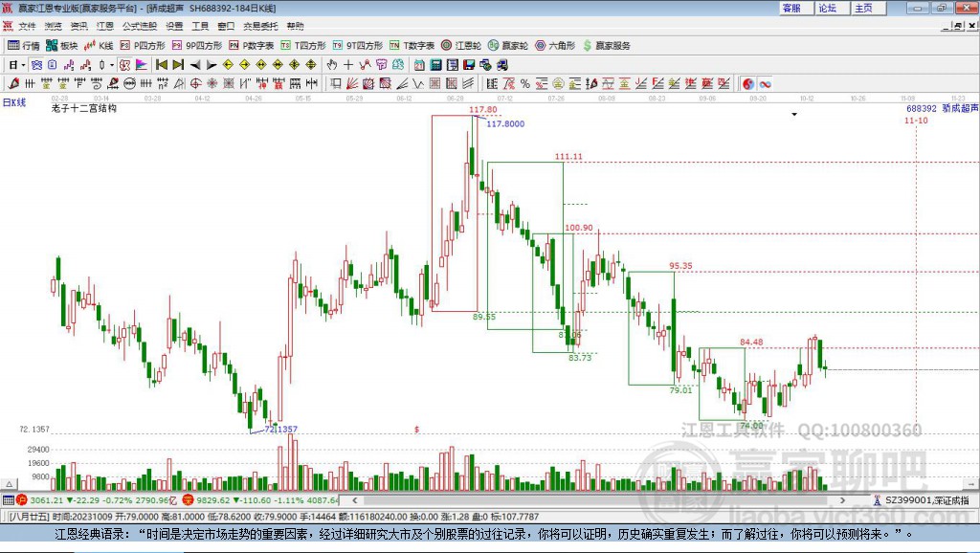This screenshot has height=553, width=980.
Task: Jump to first bar with skip-to-start icon
Action: point(161,65)
